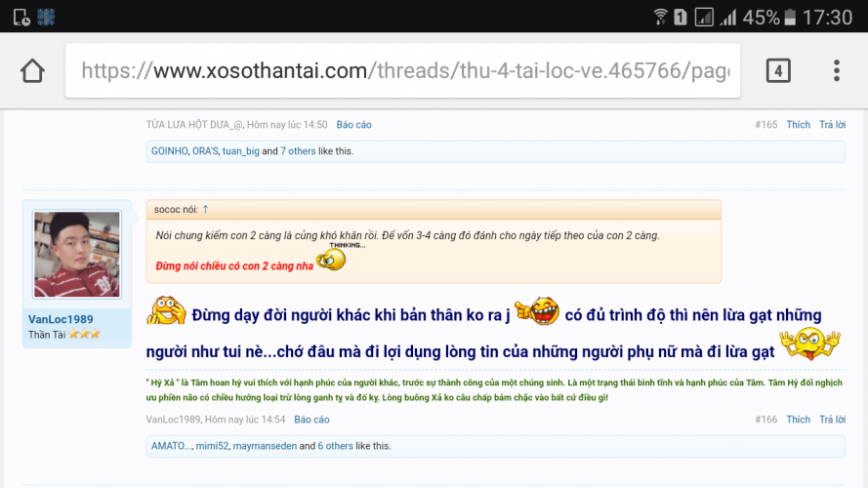Open the tab switcher showing 4 tabs
The height and width of the screenshot is (488, 868).
pos(777,70)
